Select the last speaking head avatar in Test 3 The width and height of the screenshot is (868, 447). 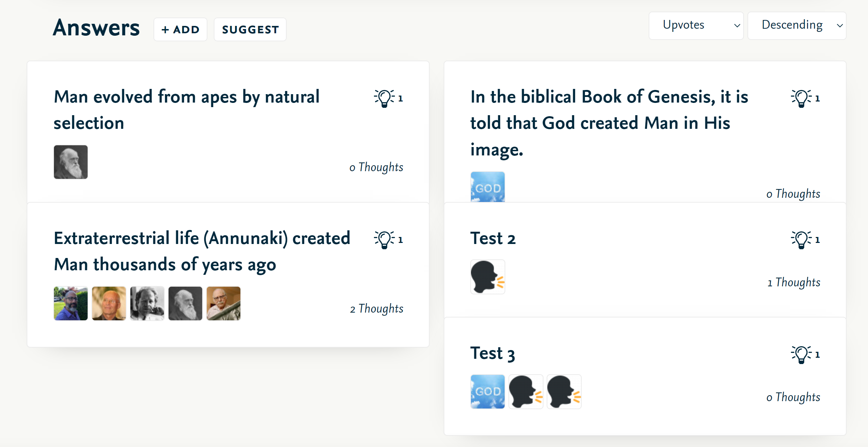point(564,392)
